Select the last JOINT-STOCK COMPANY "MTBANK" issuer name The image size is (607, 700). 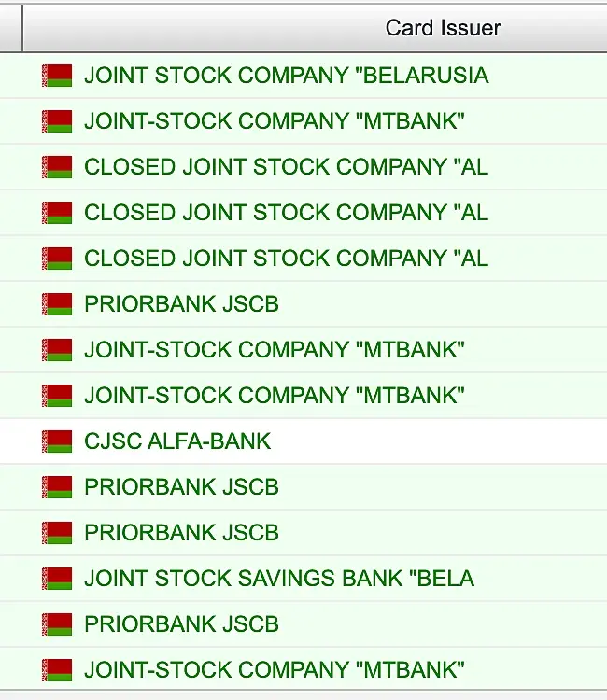[275, 670]
